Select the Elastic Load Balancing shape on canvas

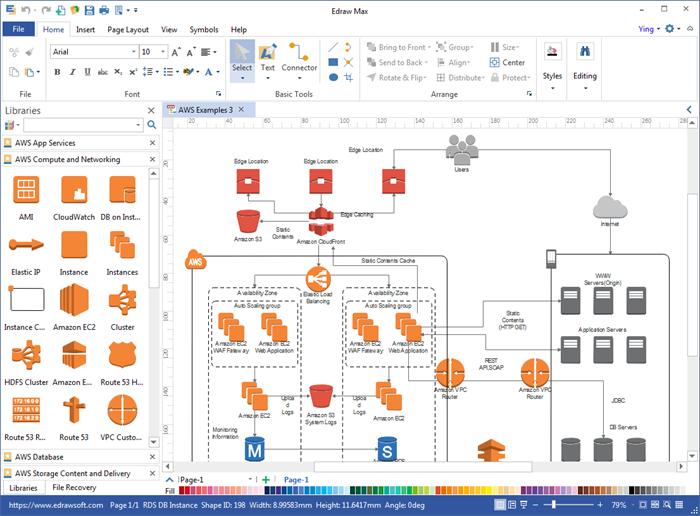click(318, 279)
